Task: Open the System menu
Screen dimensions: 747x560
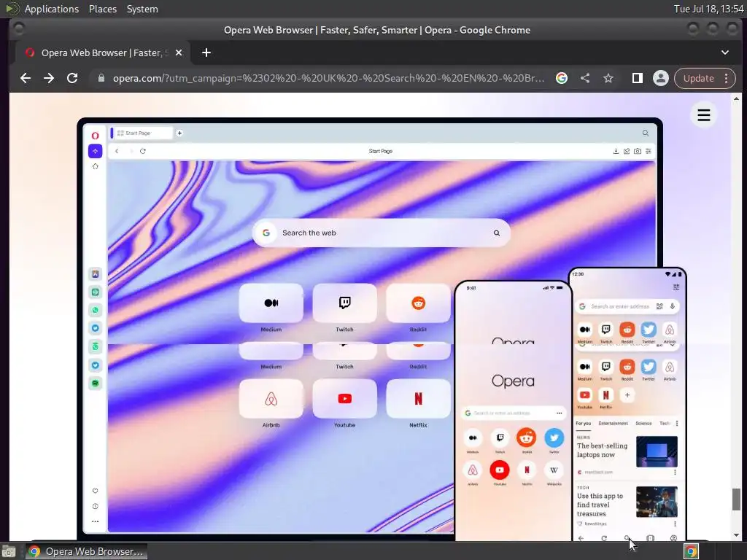Action: [142, 9]
